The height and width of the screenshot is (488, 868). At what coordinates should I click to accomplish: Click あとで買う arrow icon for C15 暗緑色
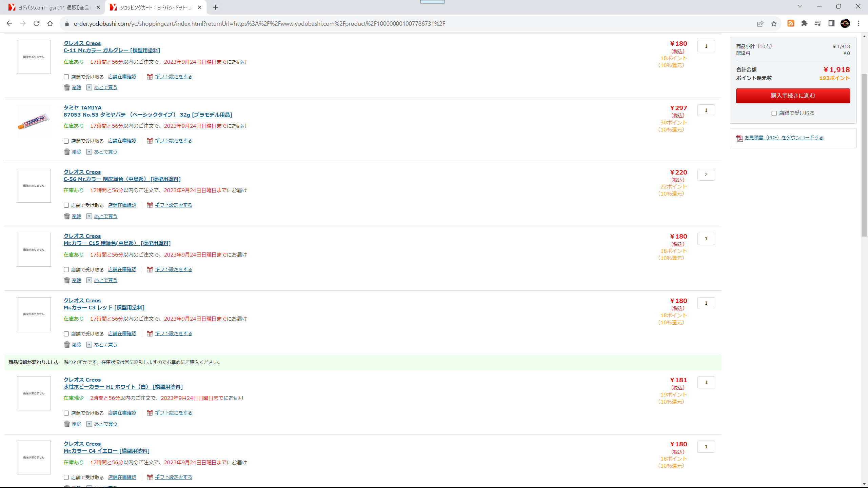point(89,280)
